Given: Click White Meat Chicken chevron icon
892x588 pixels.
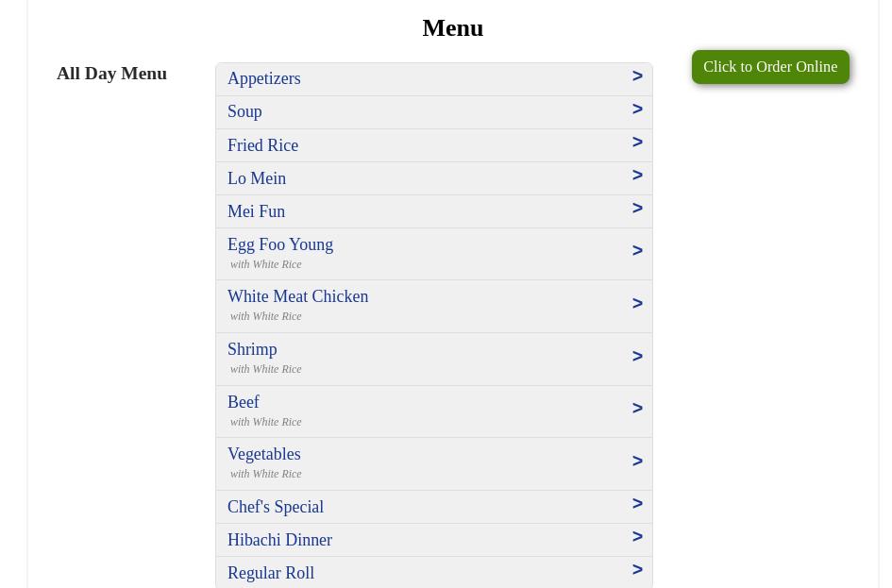Looking at the screenshot, I should [x=637, y=303].
